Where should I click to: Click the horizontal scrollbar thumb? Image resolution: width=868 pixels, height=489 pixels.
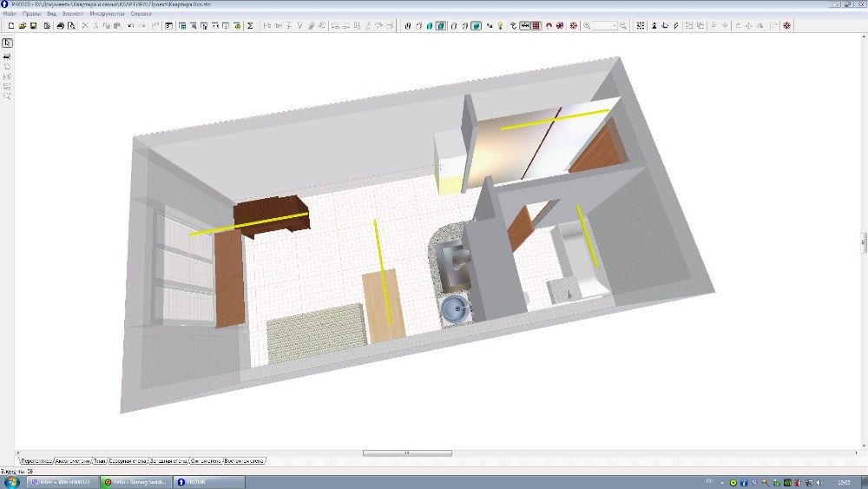pyautogui.click(x=407, y=453)
